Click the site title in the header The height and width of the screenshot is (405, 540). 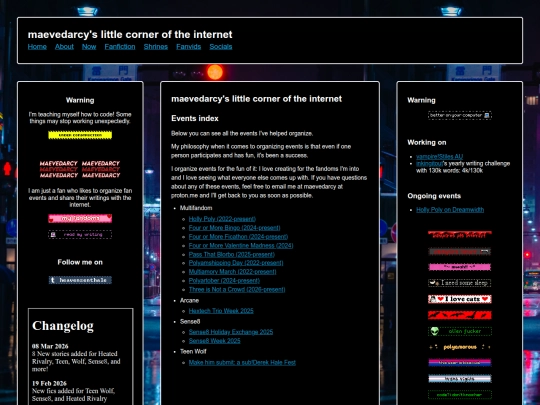tap(130, 34)
